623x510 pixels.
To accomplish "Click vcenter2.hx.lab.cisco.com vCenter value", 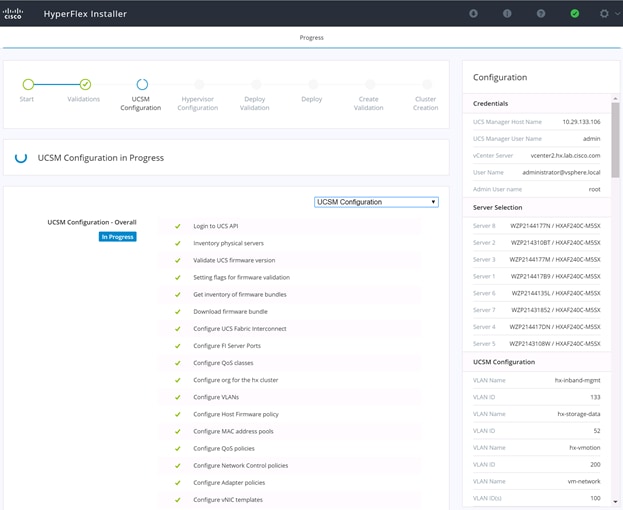I will 565,155.
